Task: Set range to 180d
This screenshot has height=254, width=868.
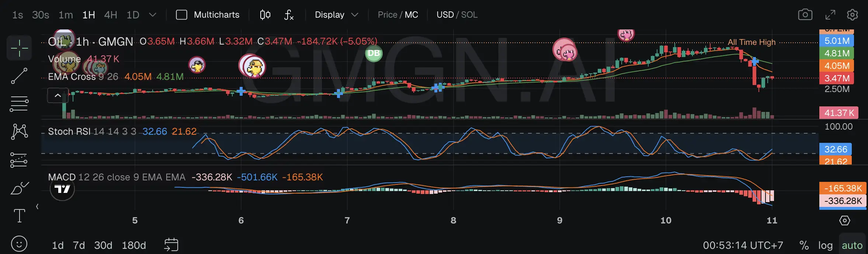Action: (134, 245)
